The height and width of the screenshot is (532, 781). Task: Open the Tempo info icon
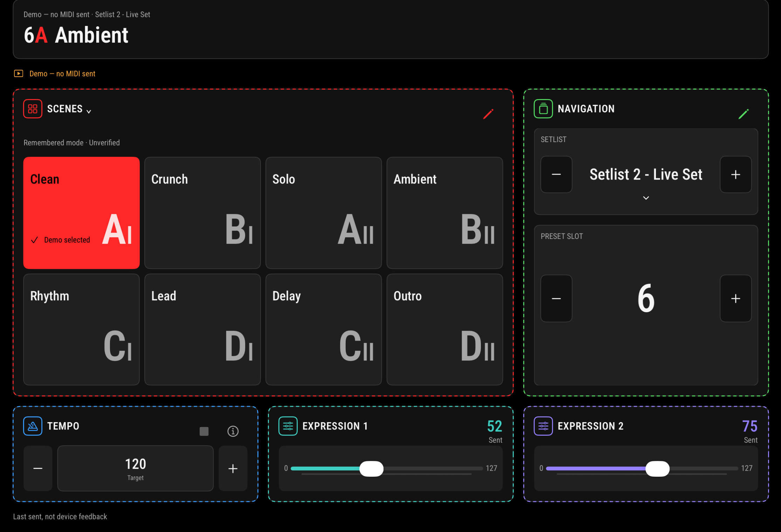click(x=233, y=431)
